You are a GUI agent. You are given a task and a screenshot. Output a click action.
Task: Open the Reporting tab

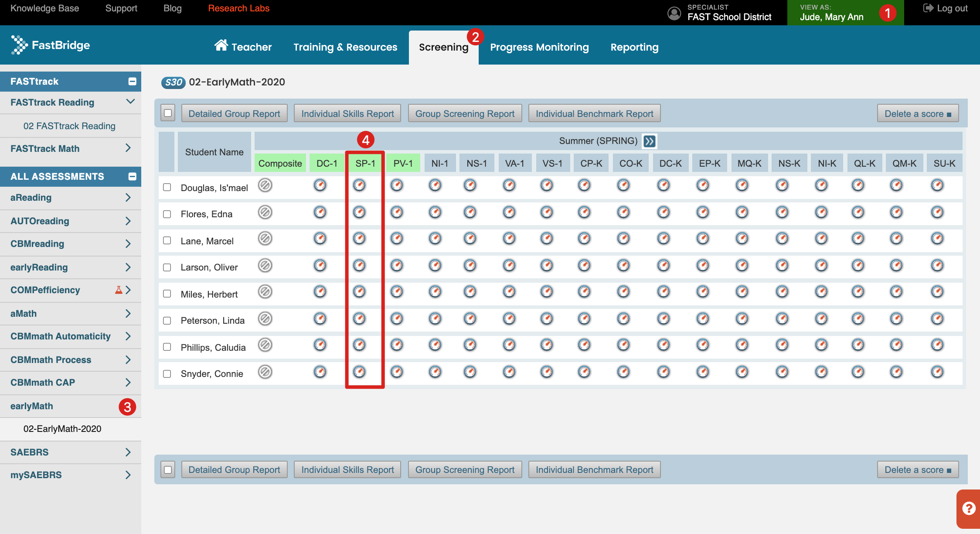point(634,47)
